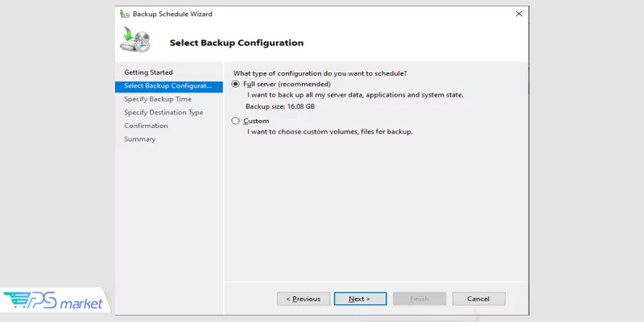This screenshot has height=322, width=644.
Task: Click the Backup Schedule Wizard title text
Action: 172,14
